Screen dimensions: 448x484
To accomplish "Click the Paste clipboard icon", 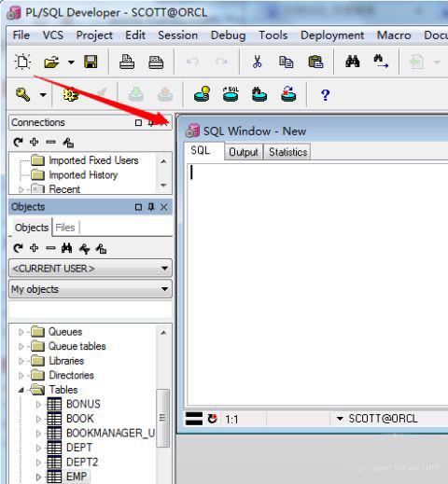I will (315, 62).
